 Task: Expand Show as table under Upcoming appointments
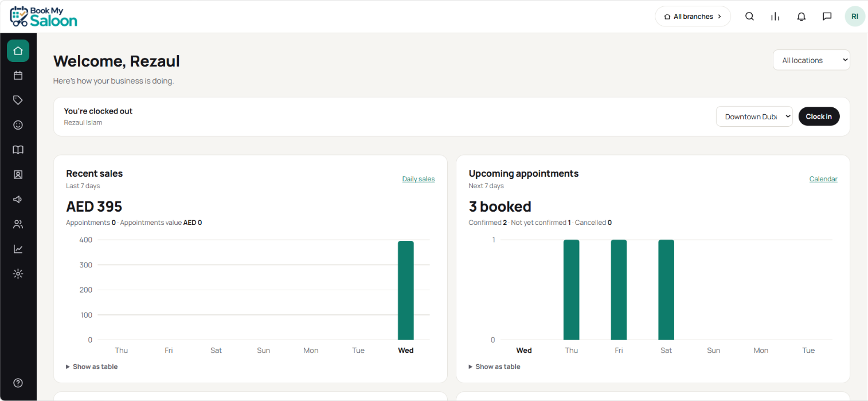[494, 367]
